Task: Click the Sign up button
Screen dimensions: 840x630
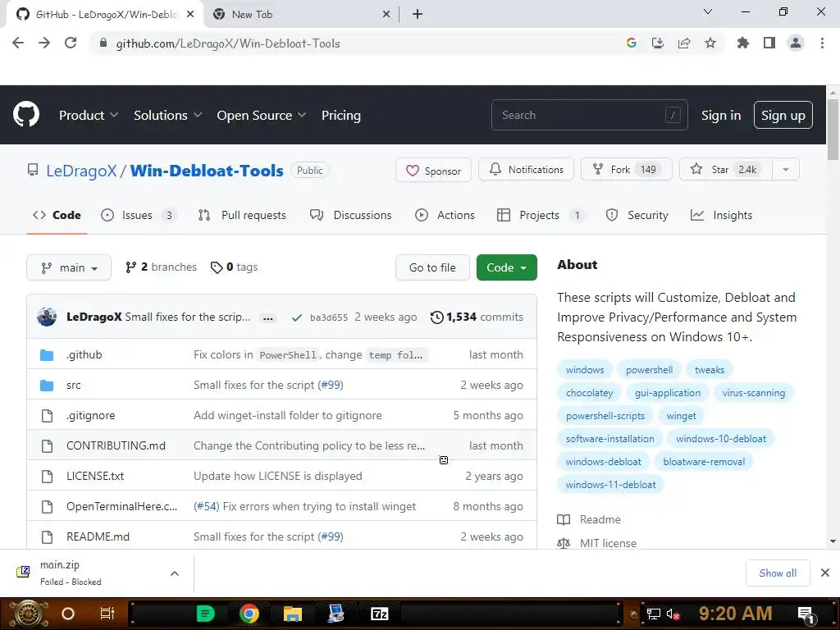Action: pos(783,115)
